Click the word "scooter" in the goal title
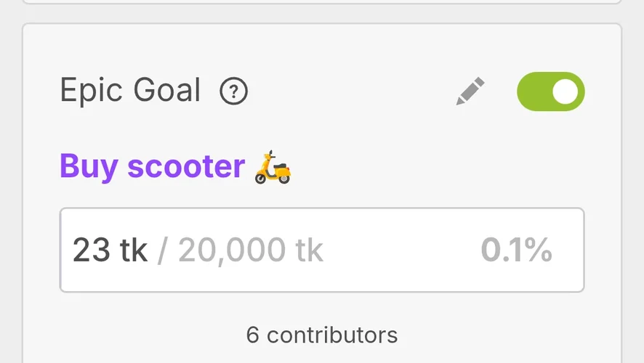This screenshot has height=363, width=644. (x=186, y=167)
